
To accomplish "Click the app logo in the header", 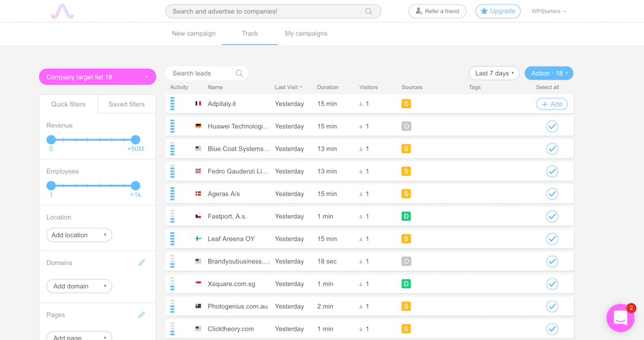I will 62,11.
